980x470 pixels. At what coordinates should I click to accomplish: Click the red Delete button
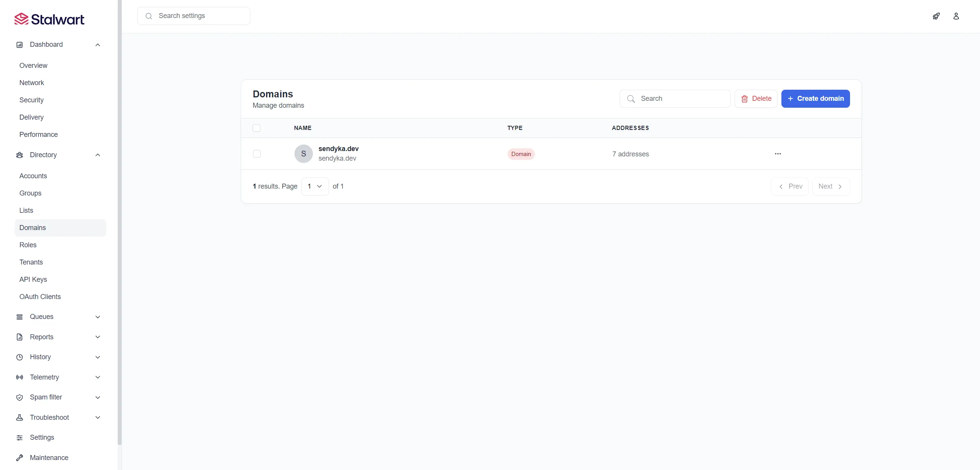click(756, 99)
